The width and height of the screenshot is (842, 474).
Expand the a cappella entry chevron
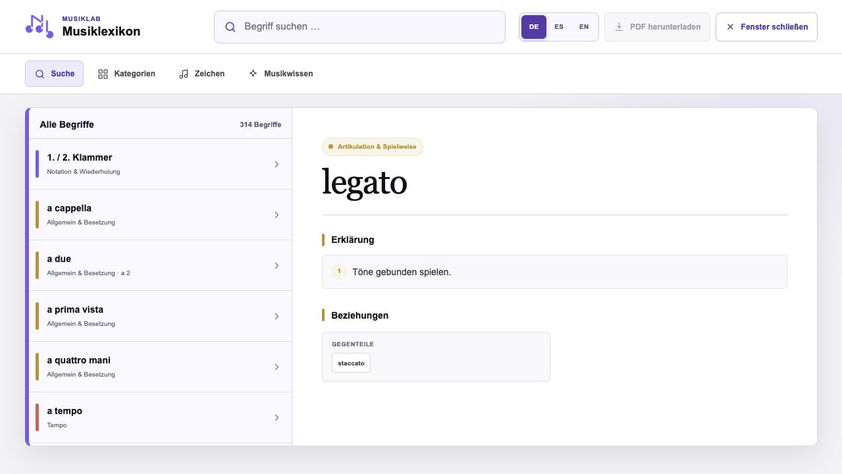277,215
